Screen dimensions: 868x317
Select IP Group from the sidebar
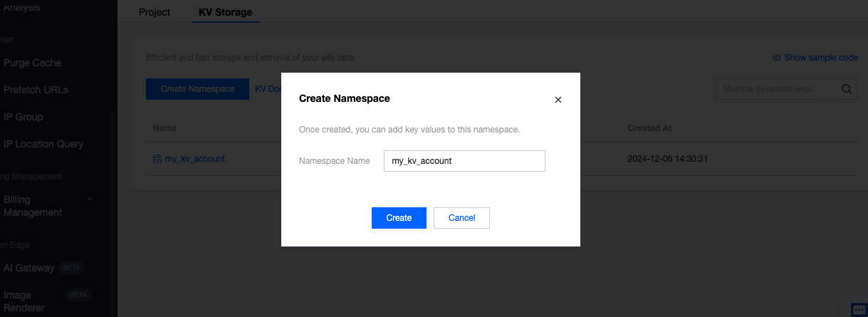[x=23, y=117]
